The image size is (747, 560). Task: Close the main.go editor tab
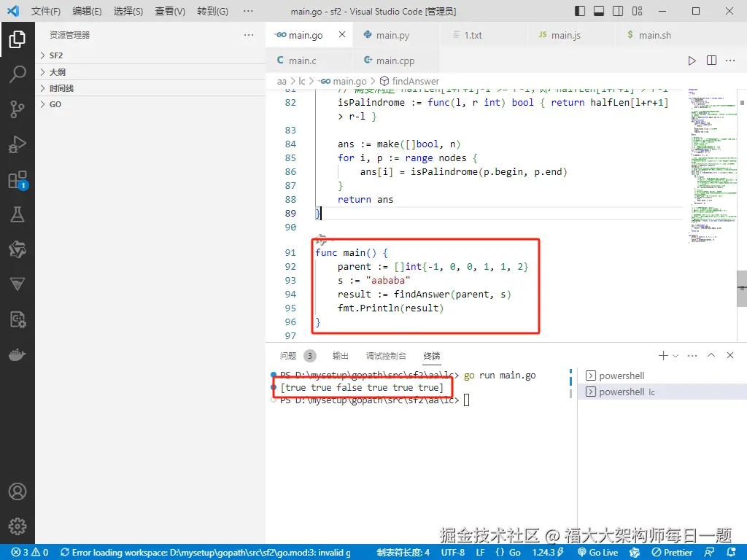pyautogui.click(x=342, y=34)
